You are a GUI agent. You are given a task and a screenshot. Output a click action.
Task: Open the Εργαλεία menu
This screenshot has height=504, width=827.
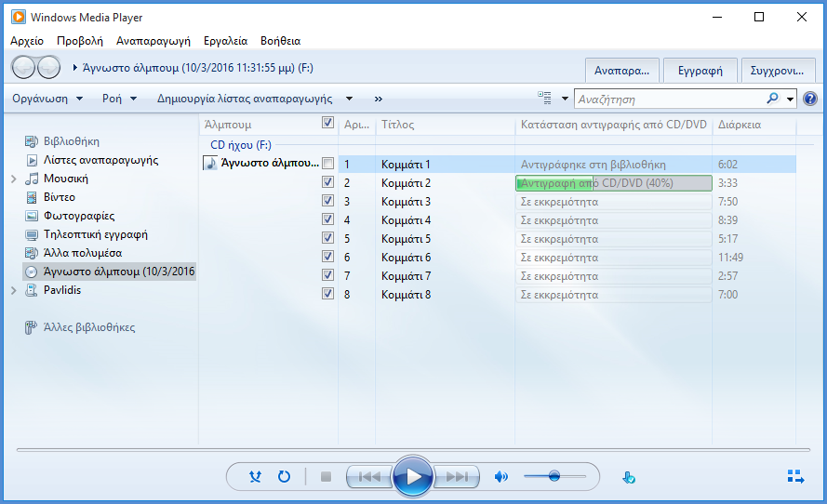coord(225,41)
